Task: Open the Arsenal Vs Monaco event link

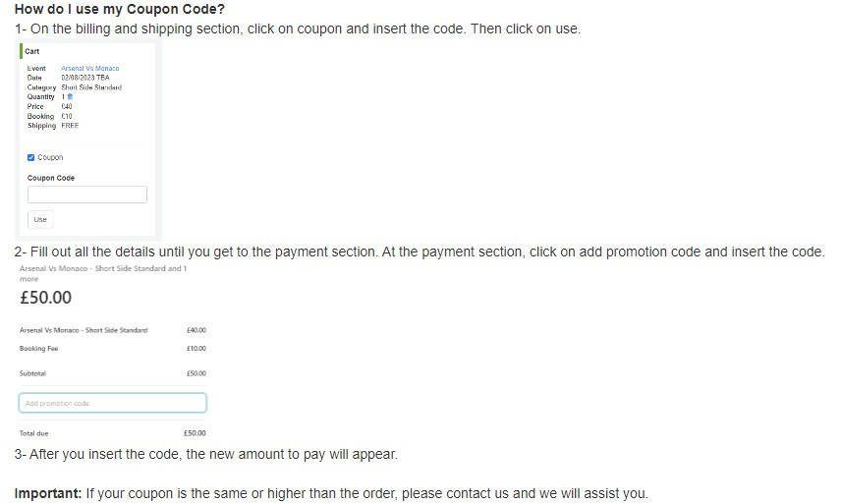Action: click(x=90, y=68)
